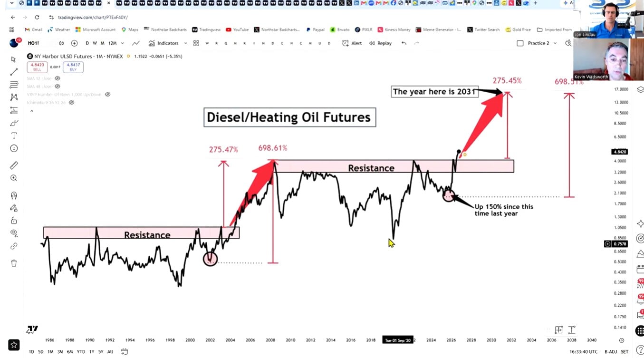Select the trend line drawing tool
Image resolution: width=644 pixels, height=358 pixels.
pos(14,72)
